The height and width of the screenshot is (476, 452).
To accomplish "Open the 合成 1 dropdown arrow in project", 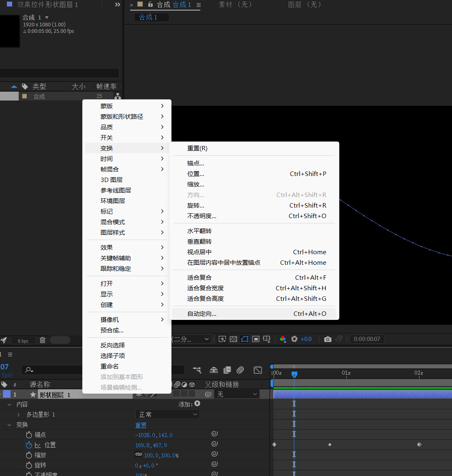I will 47,17.
